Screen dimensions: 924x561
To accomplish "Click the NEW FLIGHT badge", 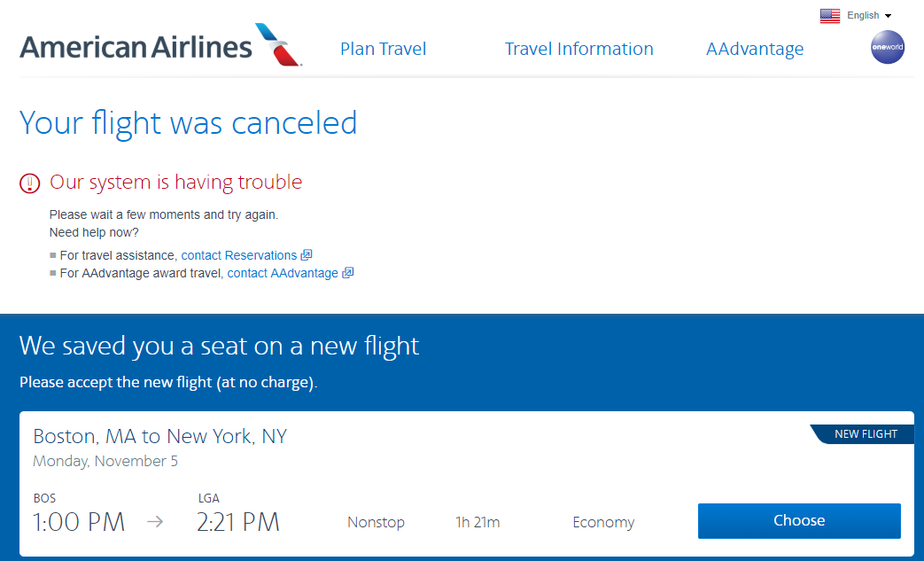I will 866,434.
